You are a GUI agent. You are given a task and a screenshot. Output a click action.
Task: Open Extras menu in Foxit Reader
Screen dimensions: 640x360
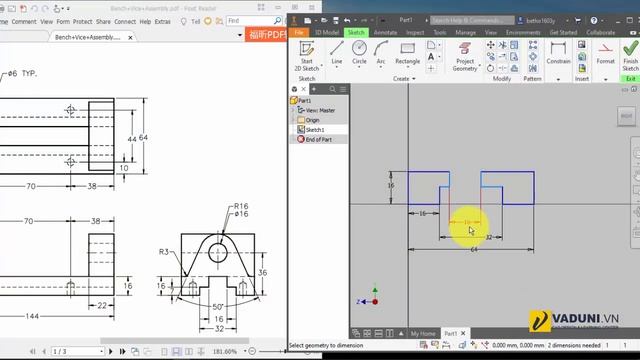point(162,22)
